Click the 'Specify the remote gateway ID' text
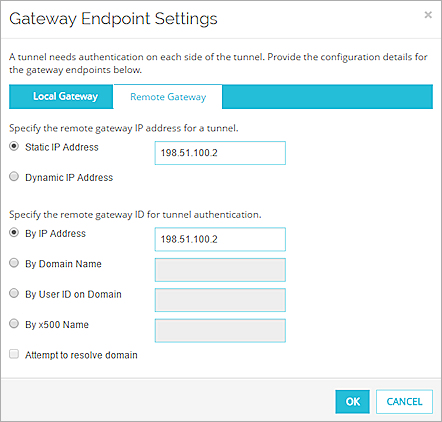The height and width of the screenshot is (422, 442). point(135,215)
